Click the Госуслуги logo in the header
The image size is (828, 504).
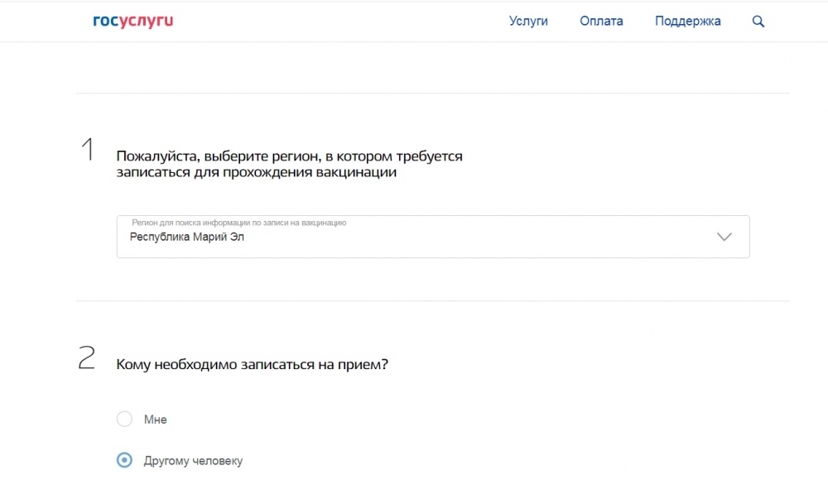pyautogui.click(x=132, y=22)
